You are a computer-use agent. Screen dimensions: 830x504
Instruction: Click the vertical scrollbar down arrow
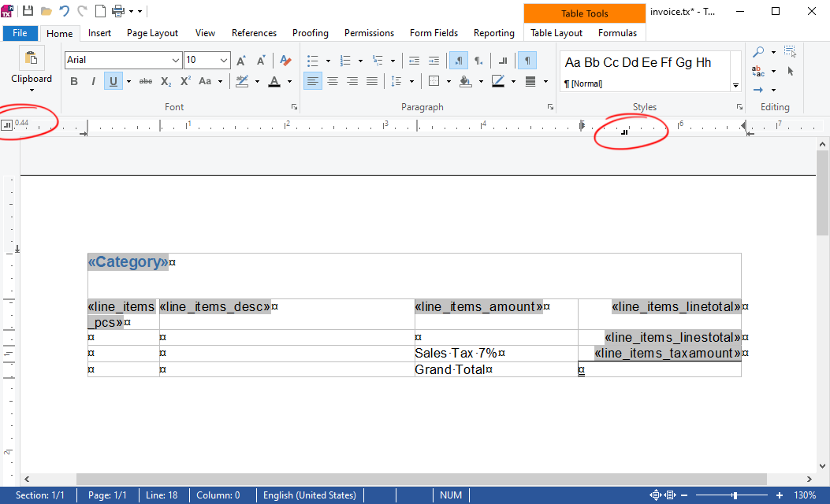822,466
